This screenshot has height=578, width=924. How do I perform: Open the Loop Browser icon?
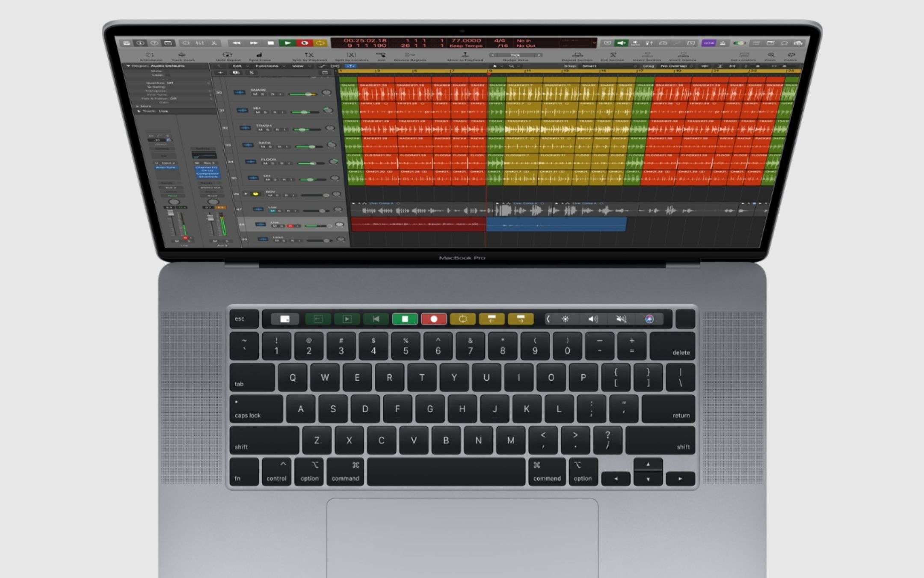click(x=785, y=43)
